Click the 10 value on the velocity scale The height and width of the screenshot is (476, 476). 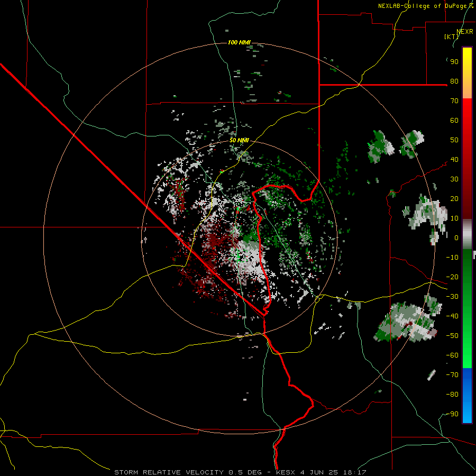click(454, 218)
